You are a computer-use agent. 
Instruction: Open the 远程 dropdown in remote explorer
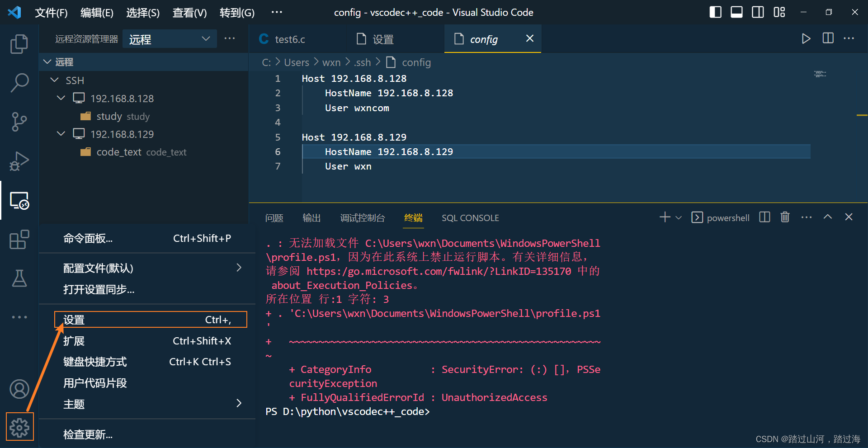click(170, 39)
